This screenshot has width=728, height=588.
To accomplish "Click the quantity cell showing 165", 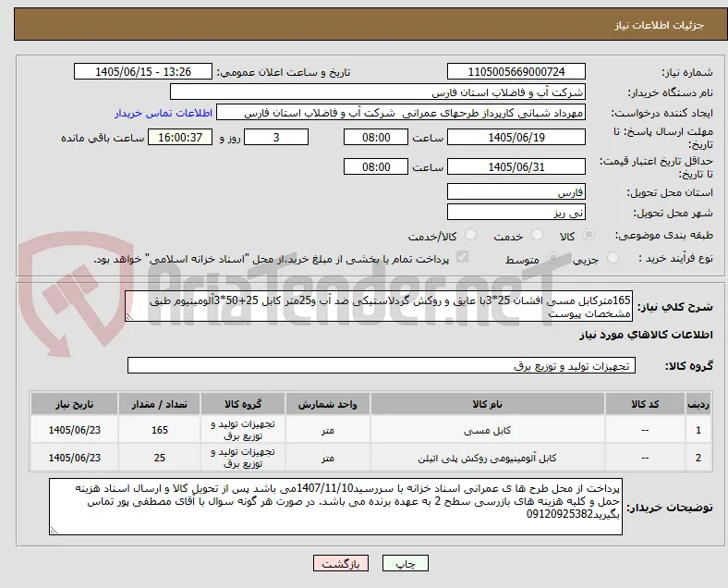I will [159, 430].
